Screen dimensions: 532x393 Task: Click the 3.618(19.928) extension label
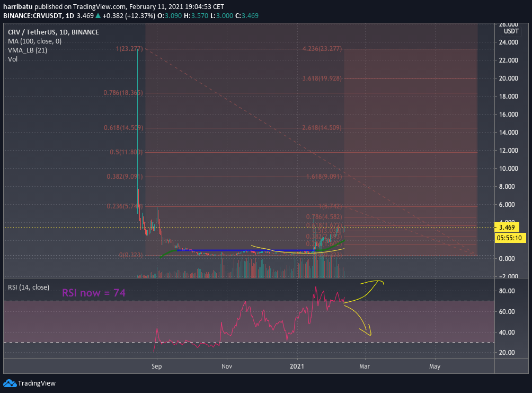click(x=322, y=78)
